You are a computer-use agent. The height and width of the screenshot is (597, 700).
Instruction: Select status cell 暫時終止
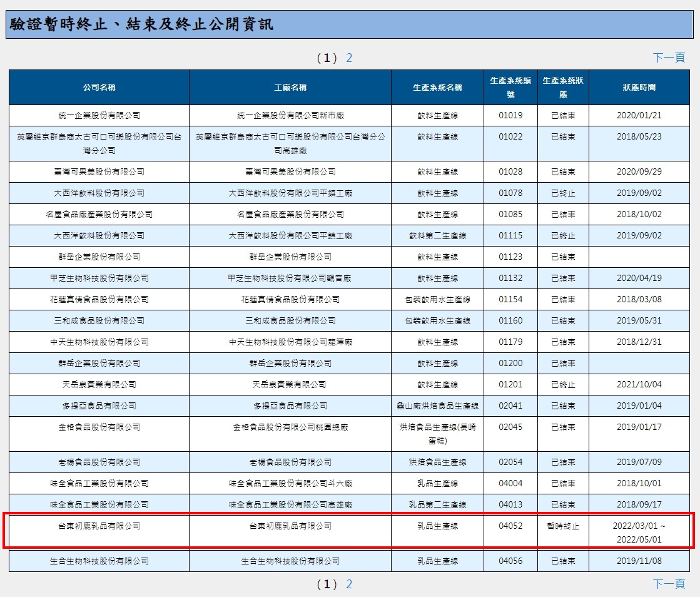pyautogui.click(x=564, y=533)
